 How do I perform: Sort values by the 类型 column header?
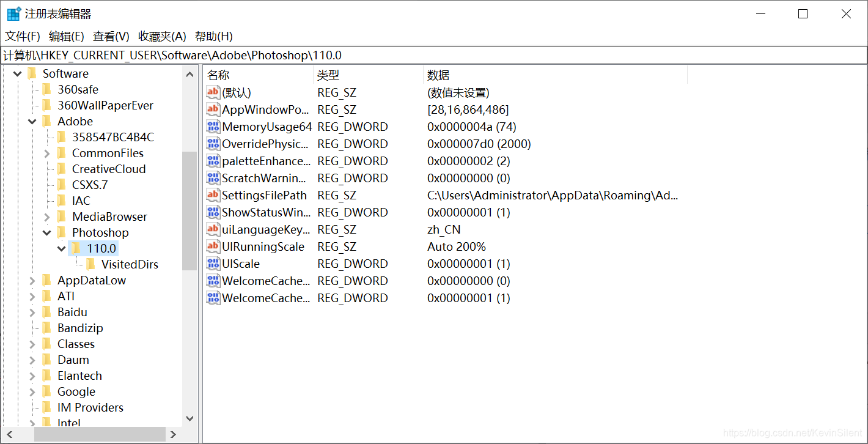click(368, 75)
